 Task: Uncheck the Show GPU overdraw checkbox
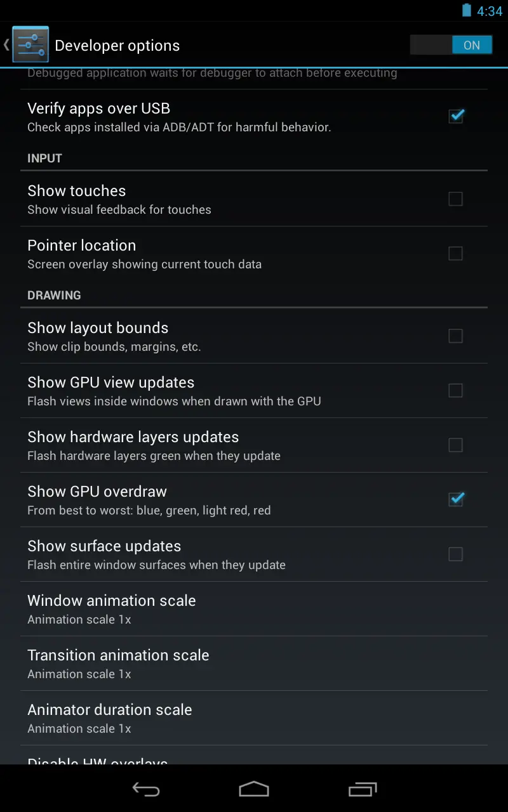(x=456, y=499)
